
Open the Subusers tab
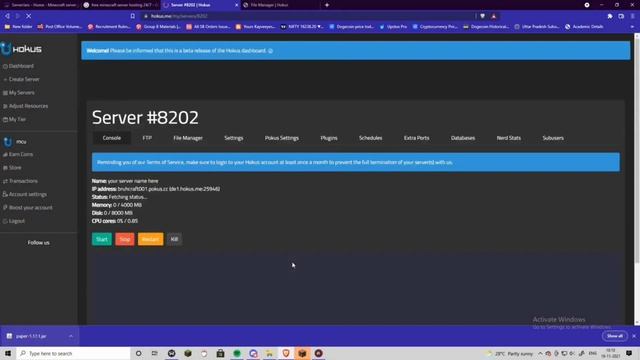pos(553,138)
